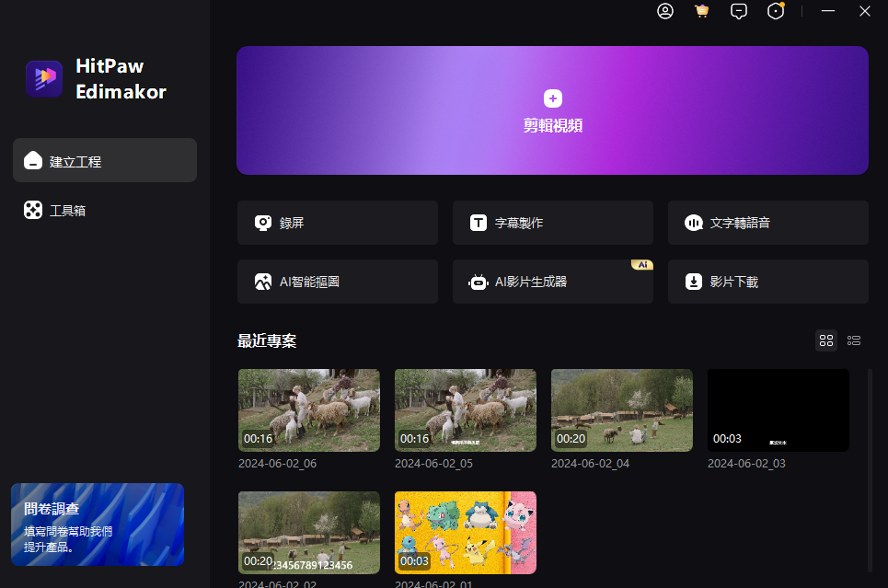Screen dimensions: 888x588
Task: Click the plus icon above 剪輯視頻
Action: coord(553,98)
